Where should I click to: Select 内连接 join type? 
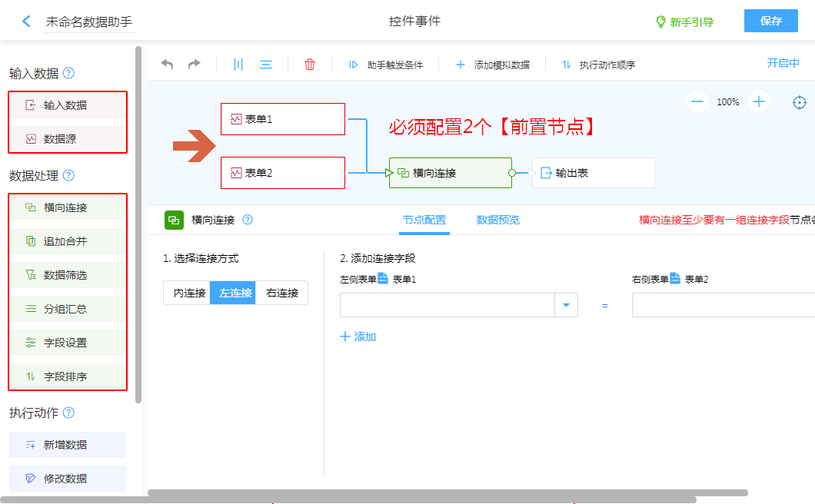(x=187, y=293)
